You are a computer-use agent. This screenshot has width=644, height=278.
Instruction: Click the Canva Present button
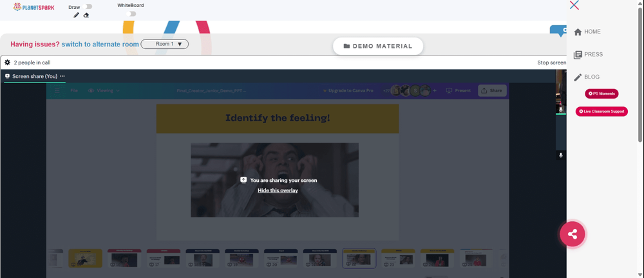[x=459, y=90]
